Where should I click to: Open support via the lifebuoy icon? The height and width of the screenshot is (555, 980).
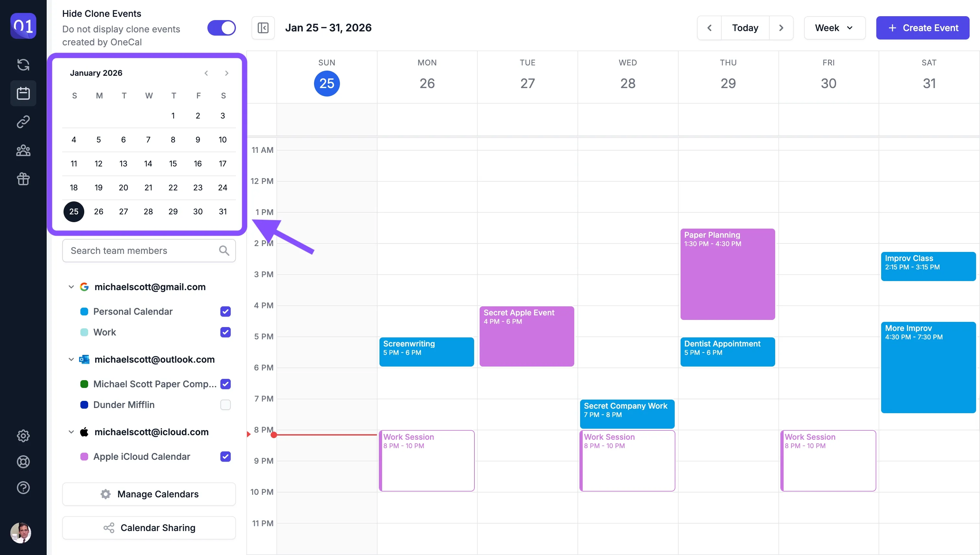pos(23,462)
